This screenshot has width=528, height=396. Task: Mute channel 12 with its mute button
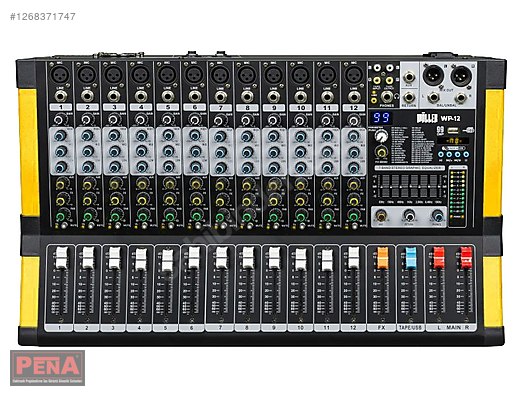coord(356,226)
